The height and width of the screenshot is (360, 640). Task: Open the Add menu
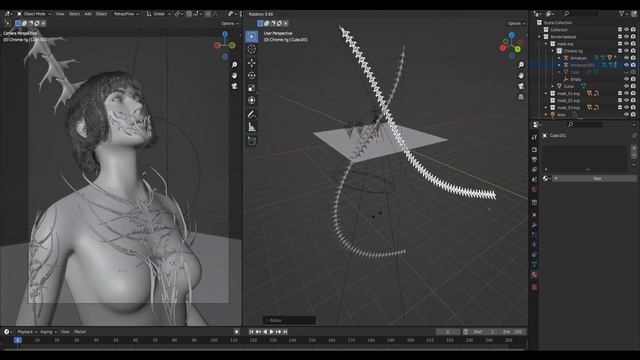tap(88, 14)
